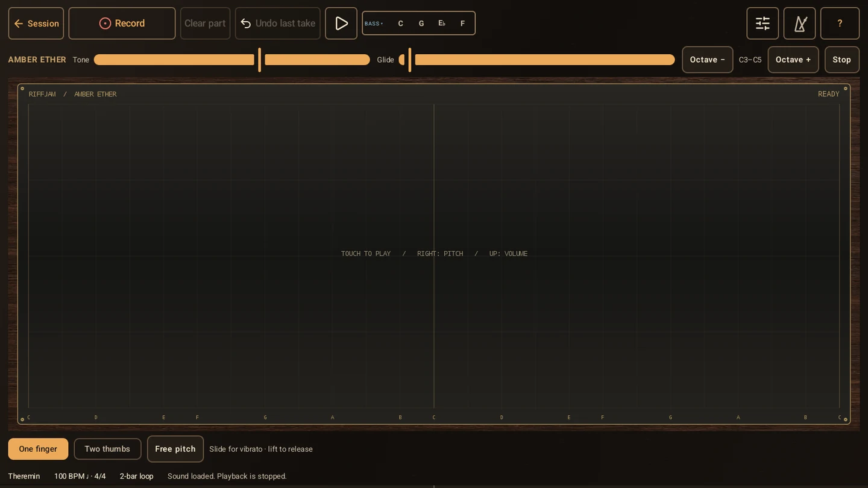The width and height of the screenshot is (868, 488).
Task: Open help with the question mark
Action: coord(840,23)
